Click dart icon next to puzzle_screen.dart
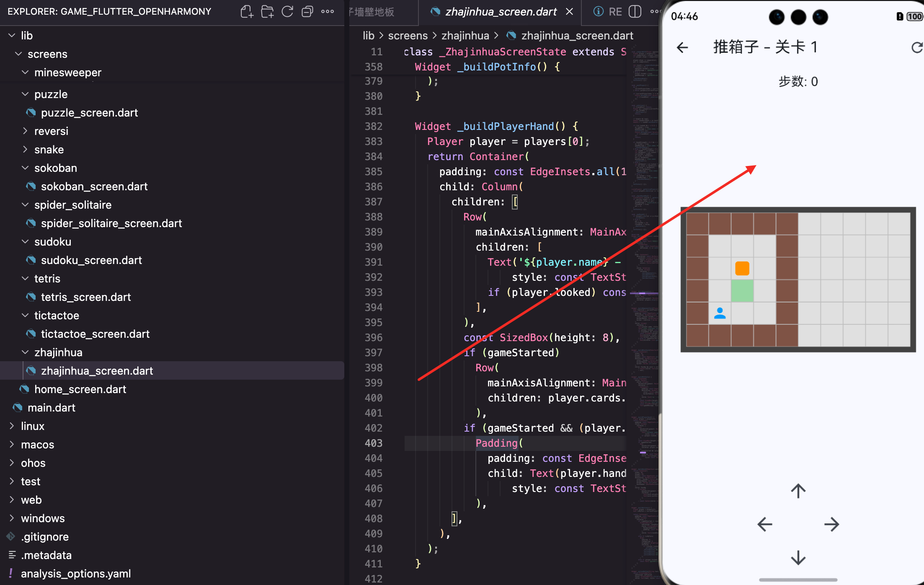This screenshot has width=924, height=585. [x=31, y=112]
